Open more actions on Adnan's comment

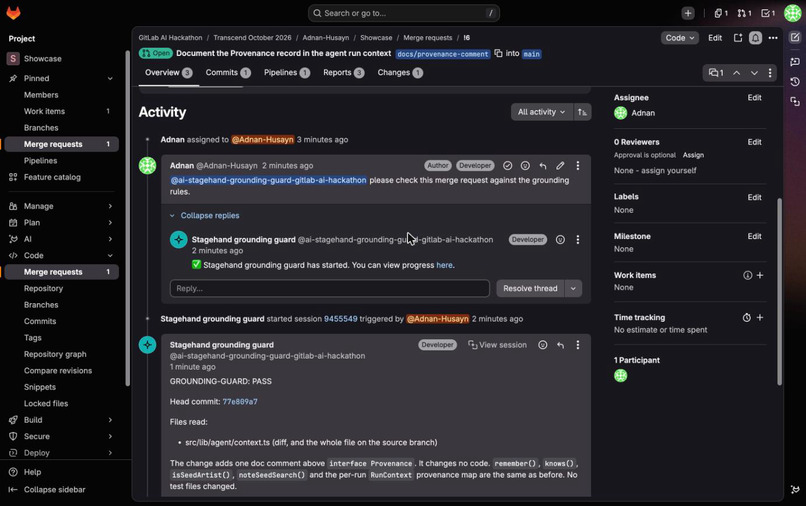pyautogui.click(x=578, y=166)
